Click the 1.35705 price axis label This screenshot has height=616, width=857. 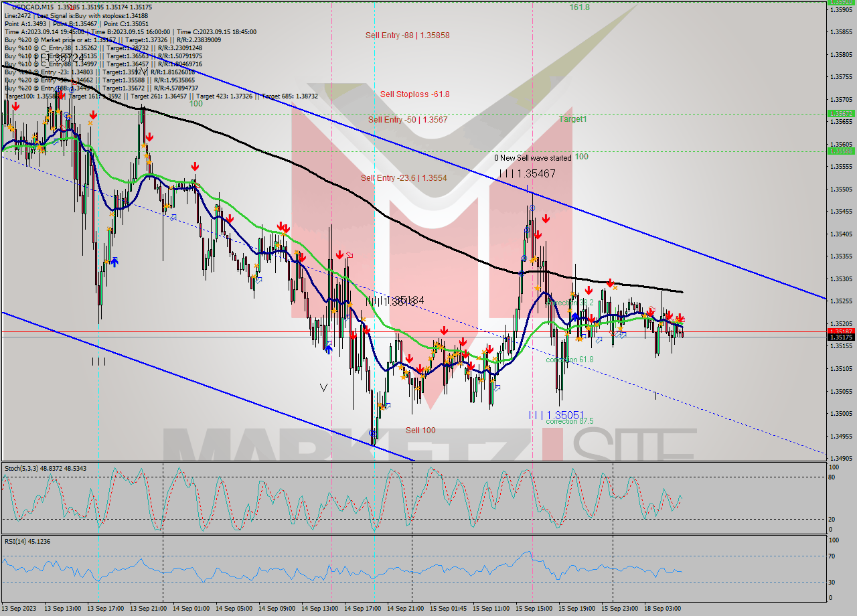pyautogui.click(x=842, y=99)
